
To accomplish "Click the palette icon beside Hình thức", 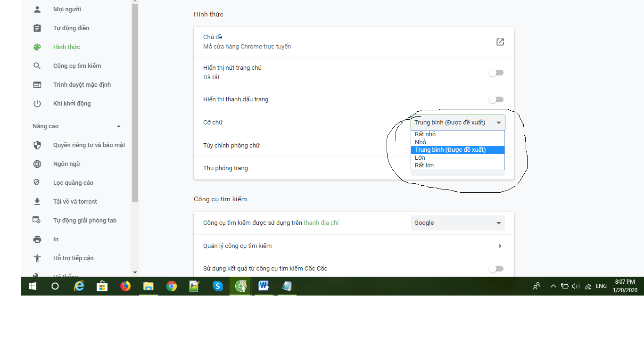I will (x=37, y=47).
